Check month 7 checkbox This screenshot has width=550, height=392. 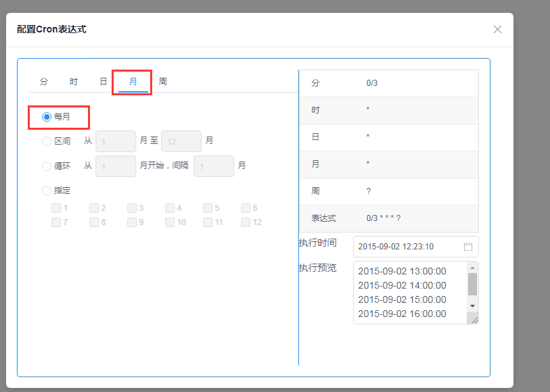tap(56, 222)
